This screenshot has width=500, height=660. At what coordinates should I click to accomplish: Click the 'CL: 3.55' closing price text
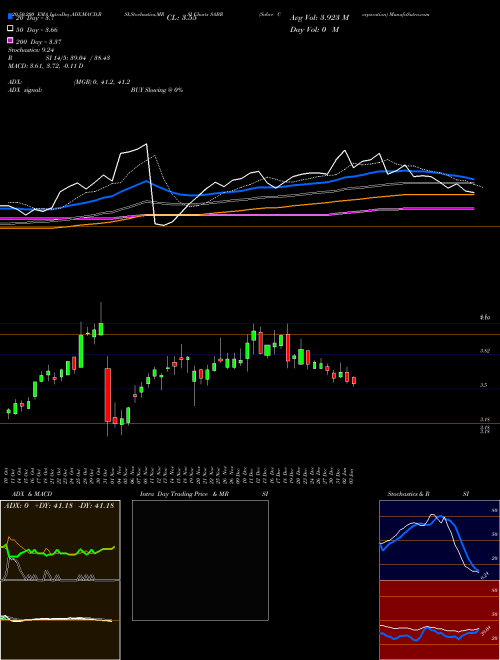click(x=181, y=18)
